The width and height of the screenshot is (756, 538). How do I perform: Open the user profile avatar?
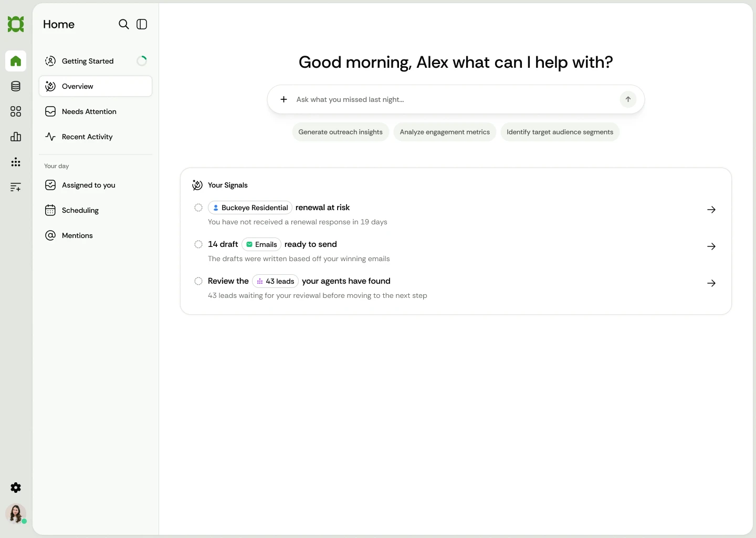[x=16, y=514]
